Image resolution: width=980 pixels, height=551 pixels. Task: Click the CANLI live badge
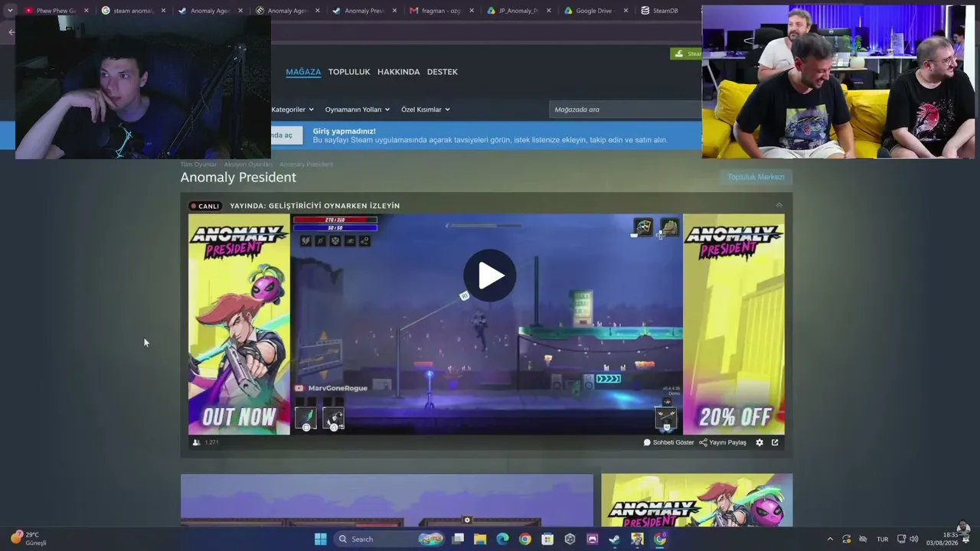(205, 206)
